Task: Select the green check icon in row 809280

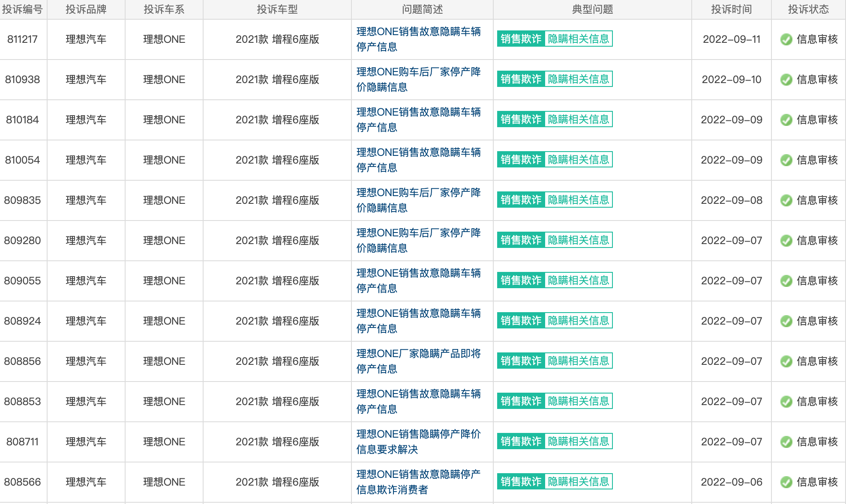Action: [x=786, y=241]
